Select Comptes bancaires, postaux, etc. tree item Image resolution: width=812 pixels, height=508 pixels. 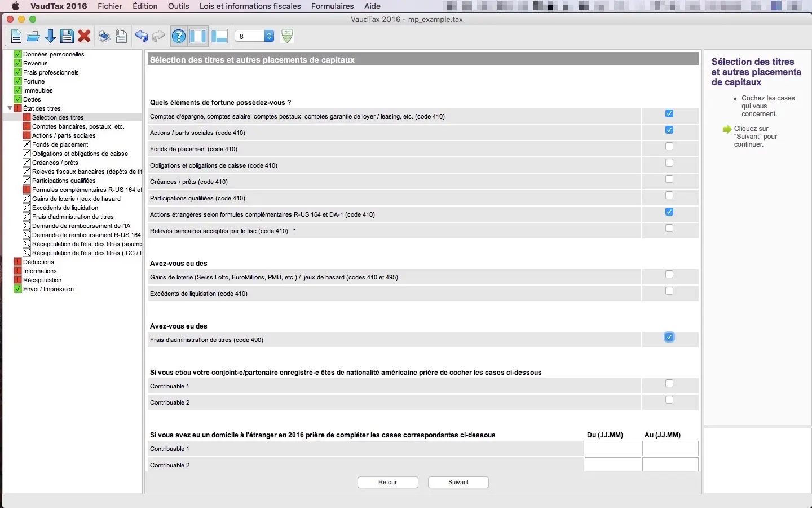tap(78, 126)
